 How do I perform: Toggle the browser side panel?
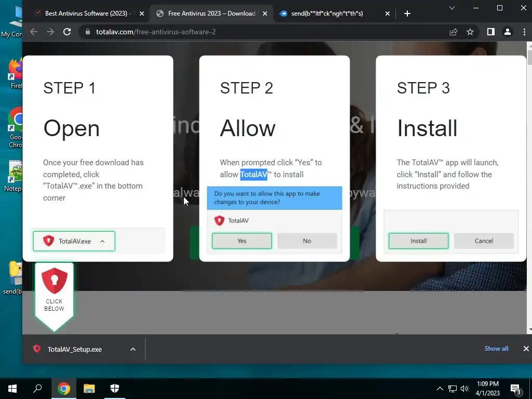490,32
